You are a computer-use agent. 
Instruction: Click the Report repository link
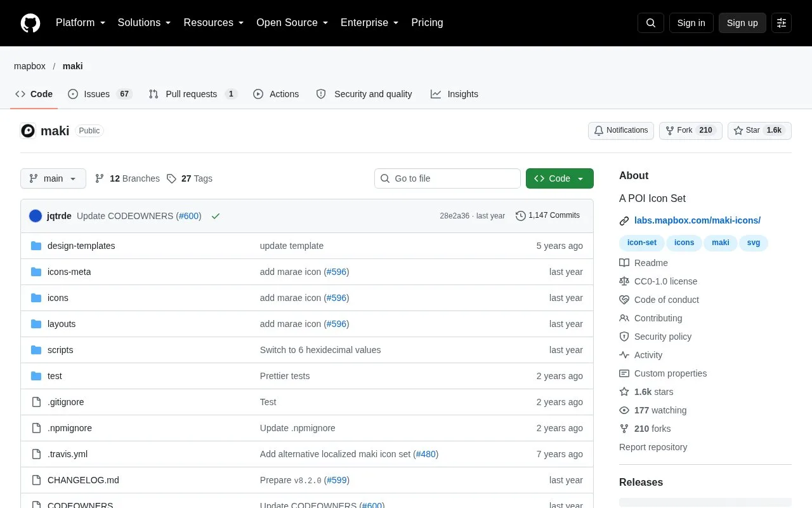(x=653, y=447)
